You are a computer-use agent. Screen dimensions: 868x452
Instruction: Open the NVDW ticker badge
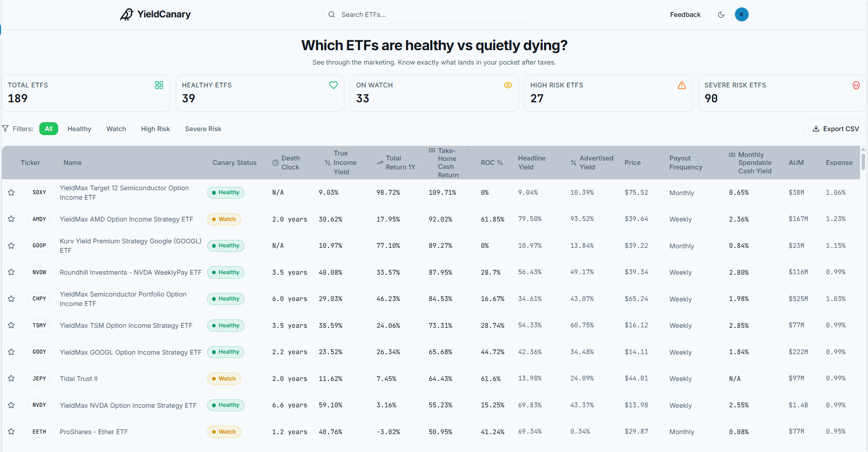[39, 272]
